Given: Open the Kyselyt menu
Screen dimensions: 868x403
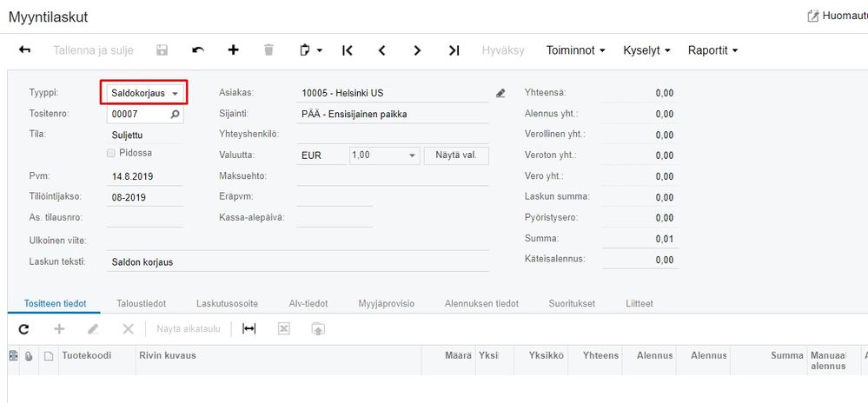Looking at the screenshot, I should (x=646, y=50).
